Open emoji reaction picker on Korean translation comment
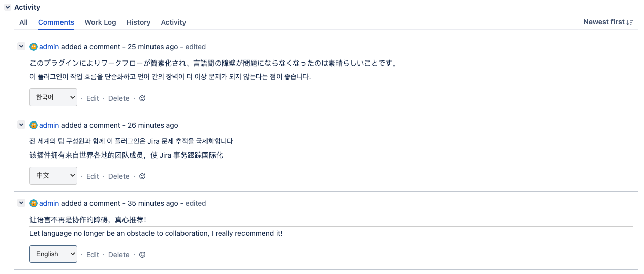 coord(142,98)
